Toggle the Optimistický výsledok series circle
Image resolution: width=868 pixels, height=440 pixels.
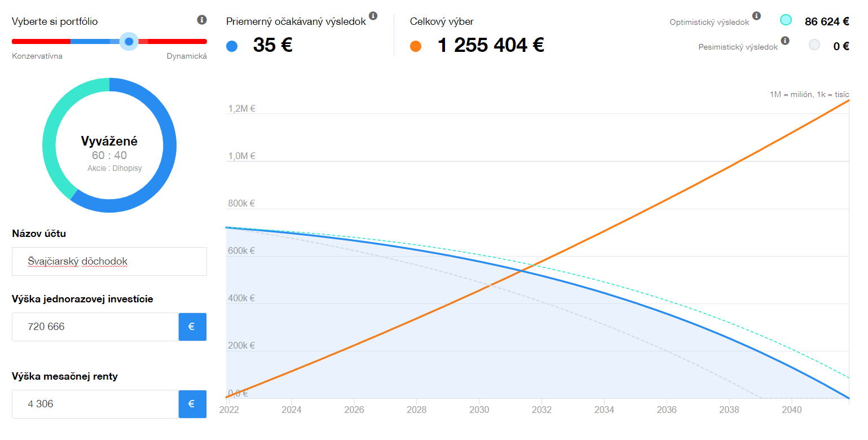click(785, 20)
